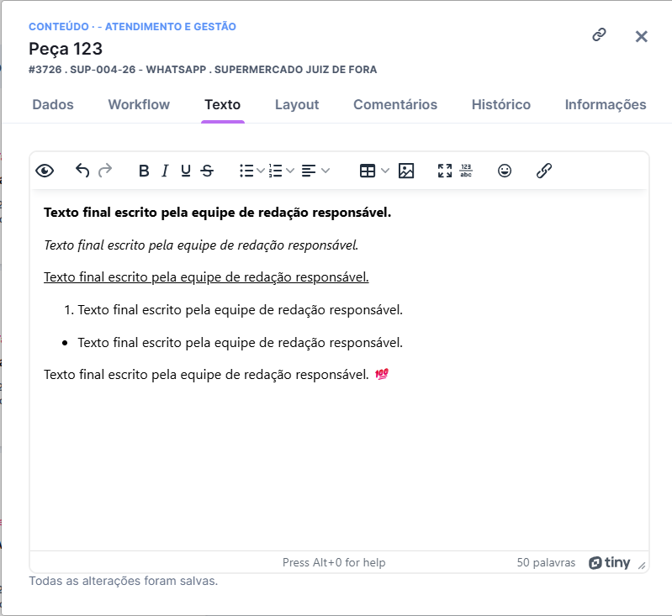Open the Informações tab
Image resolution: width=672 pixels, height=616 pixels.
click(606, 104)
